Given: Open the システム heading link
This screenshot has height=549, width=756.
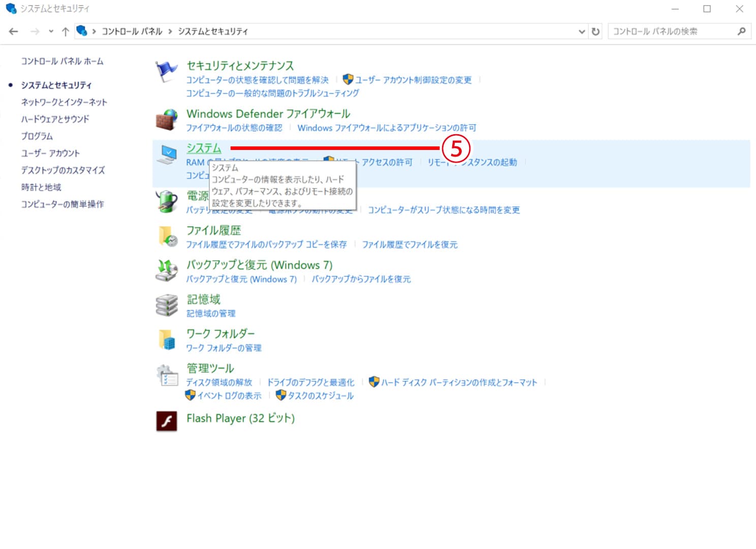Looking at the screenshot, I should pyautogui.click(x=204, y=148).
